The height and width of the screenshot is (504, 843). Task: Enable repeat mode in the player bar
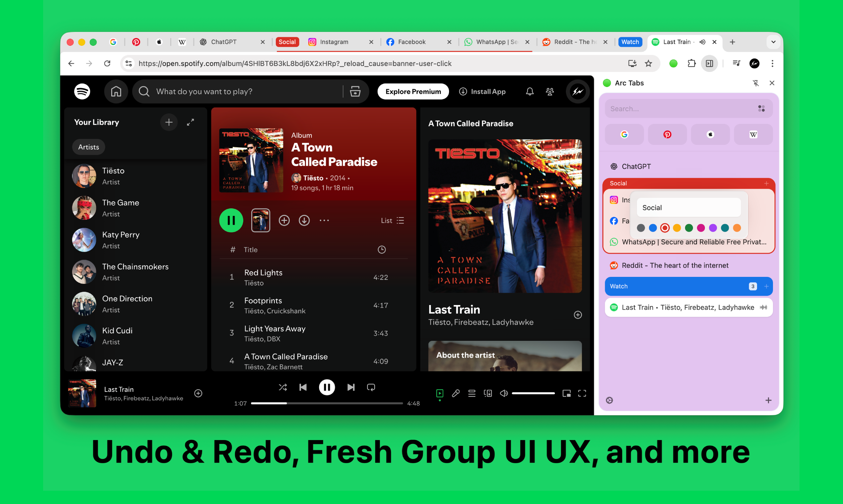coord(371,387)
